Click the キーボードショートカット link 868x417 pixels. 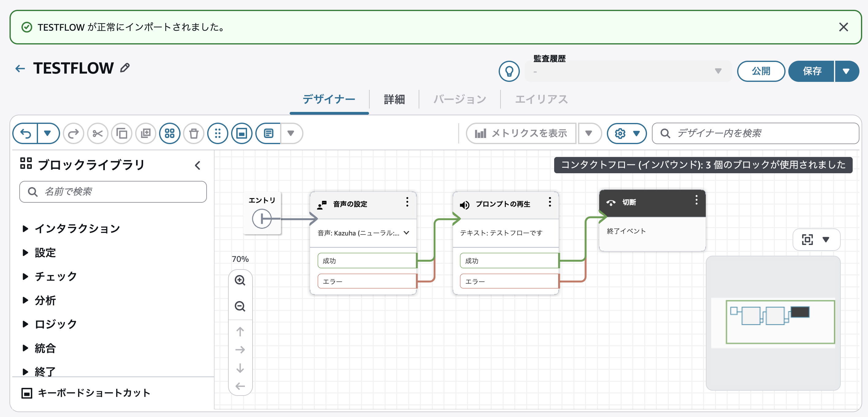click(x=86, y=393)
